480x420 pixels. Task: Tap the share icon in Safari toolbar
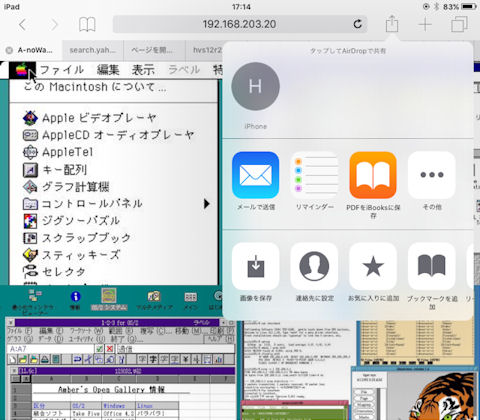click(392, 24)
